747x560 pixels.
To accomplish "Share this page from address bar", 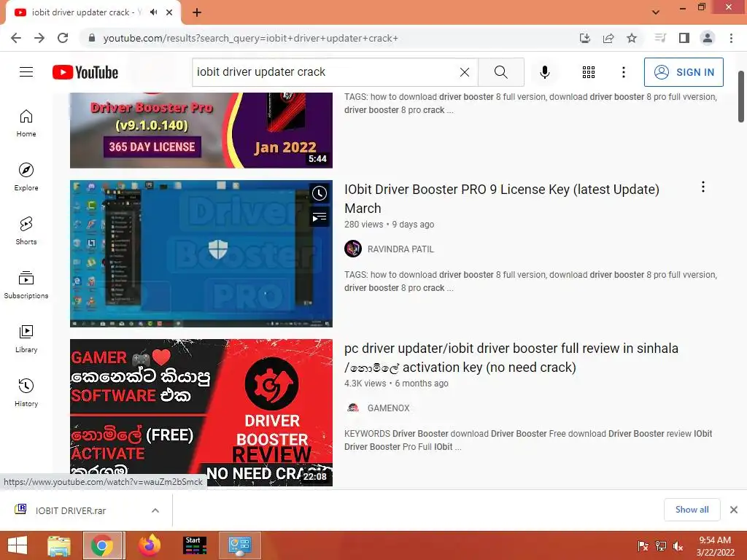I will click(608, 38).
